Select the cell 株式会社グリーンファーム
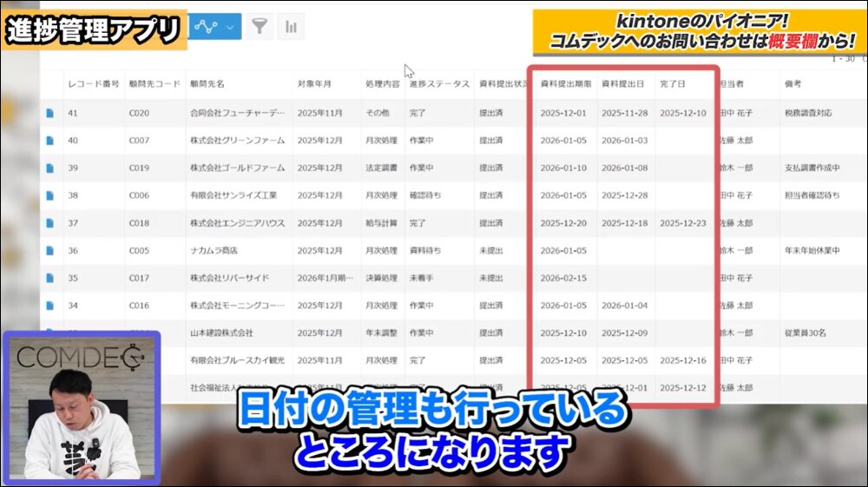Screen dimensions: 868x487 coord(238,141)
